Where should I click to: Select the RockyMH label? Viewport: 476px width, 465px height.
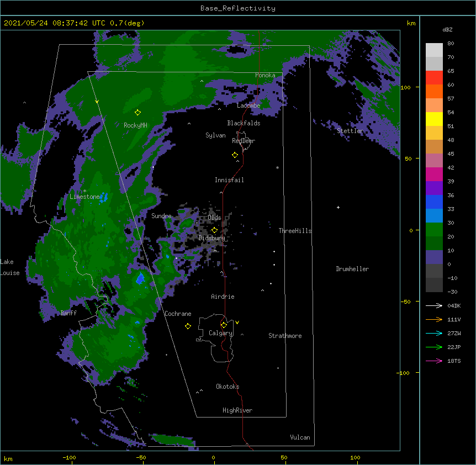135,125
